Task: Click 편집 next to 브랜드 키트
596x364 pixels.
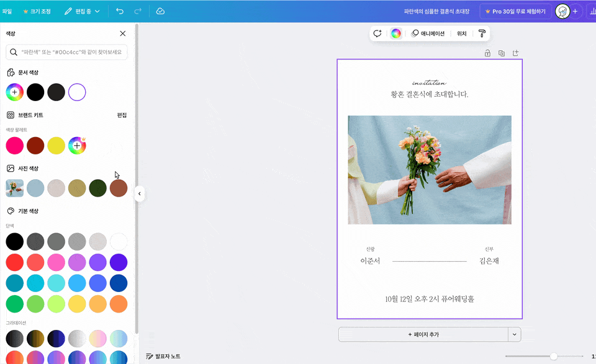Action: click(122, 115)
